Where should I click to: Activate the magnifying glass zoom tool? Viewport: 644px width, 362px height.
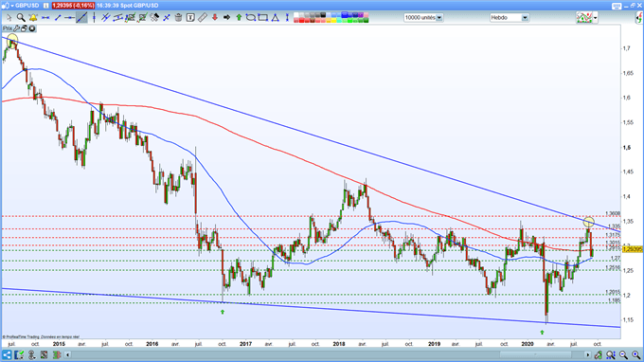[21, 18]
